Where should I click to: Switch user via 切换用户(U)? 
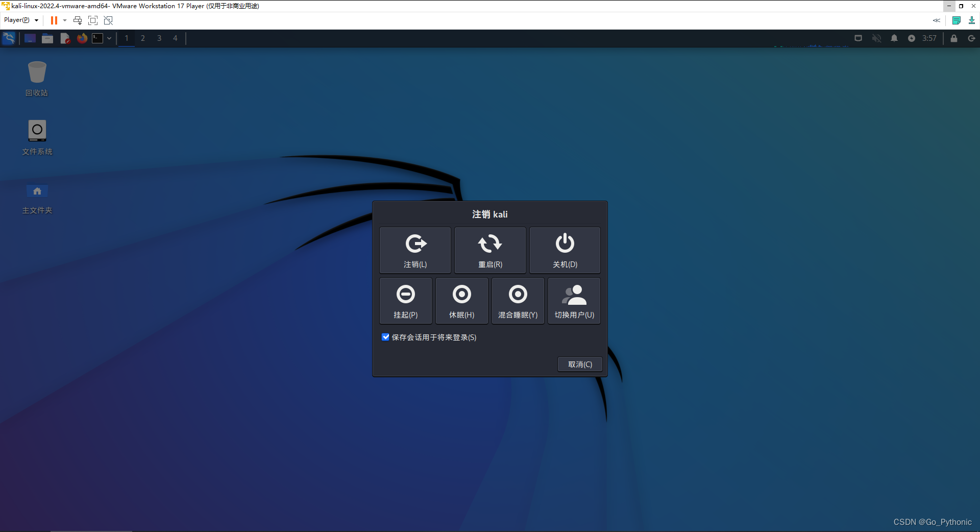coord(574,301)
